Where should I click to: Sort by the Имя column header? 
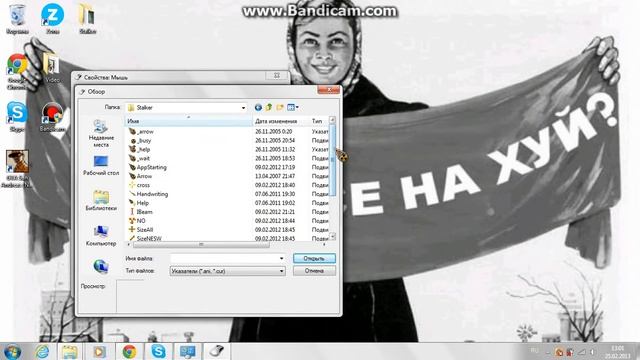[189, 121]
